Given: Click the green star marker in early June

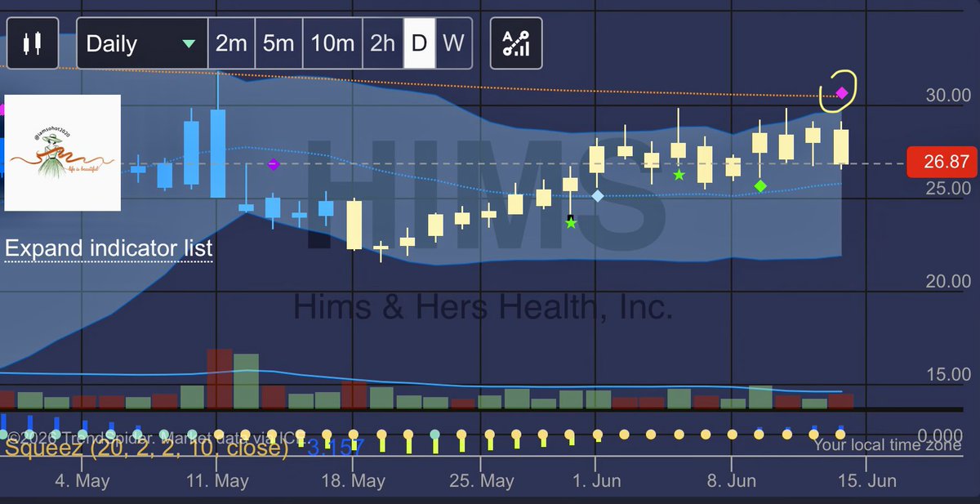Looking at the screenshot, I should (679, 175).
